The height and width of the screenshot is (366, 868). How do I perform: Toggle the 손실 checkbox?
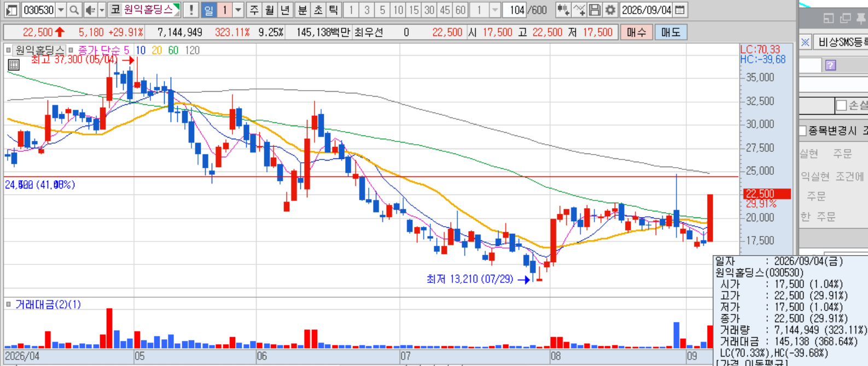841,105
